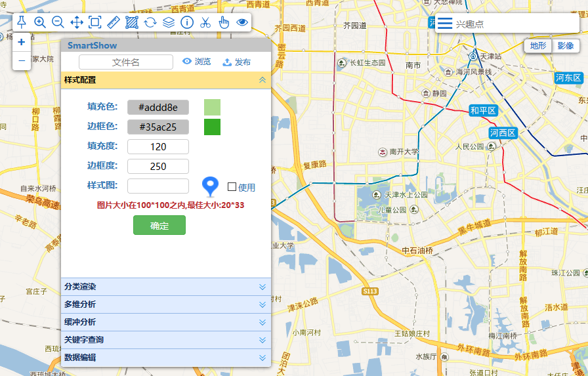The height and width of the screenshot is (376, 588).
Task: Click the 海河风景线 landmark icon
Action: (448, 72)
